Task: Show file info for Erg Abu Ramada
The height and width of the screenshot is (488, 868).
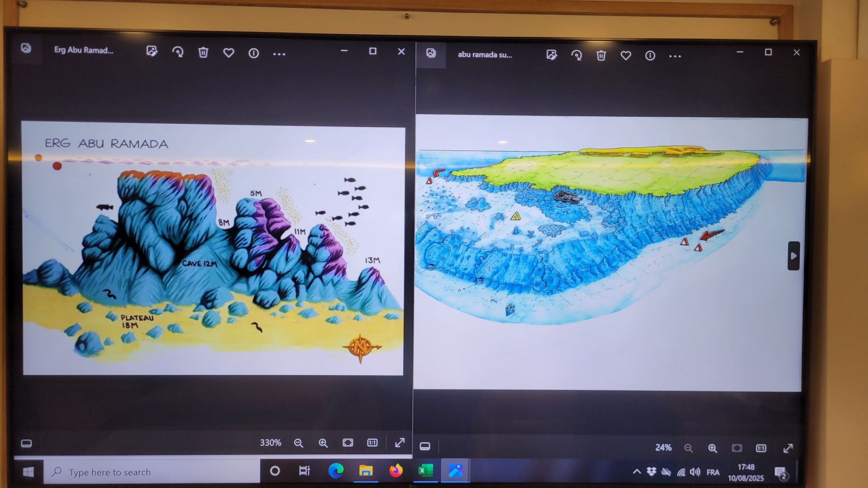Action: tap(254, 53)
